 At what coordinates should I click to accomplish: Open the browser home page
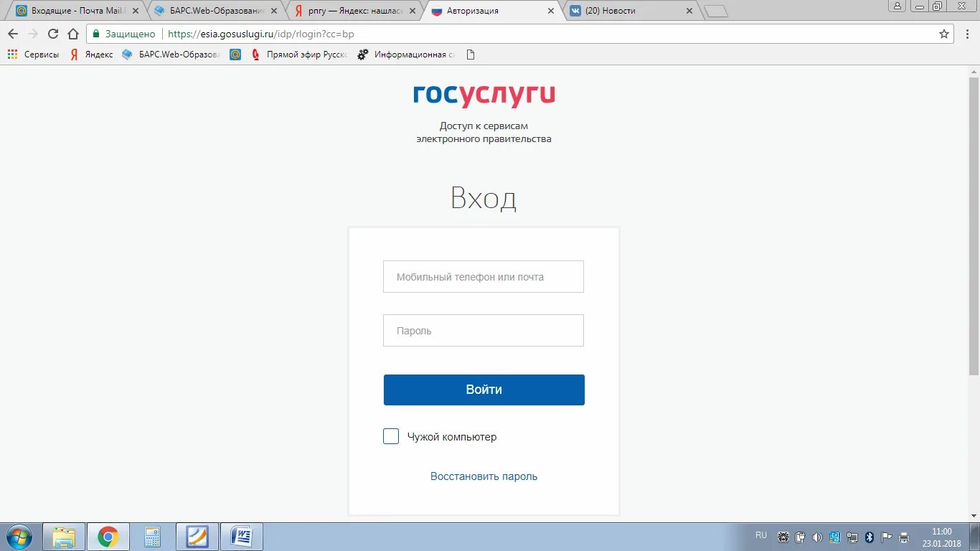coord(73,34)
